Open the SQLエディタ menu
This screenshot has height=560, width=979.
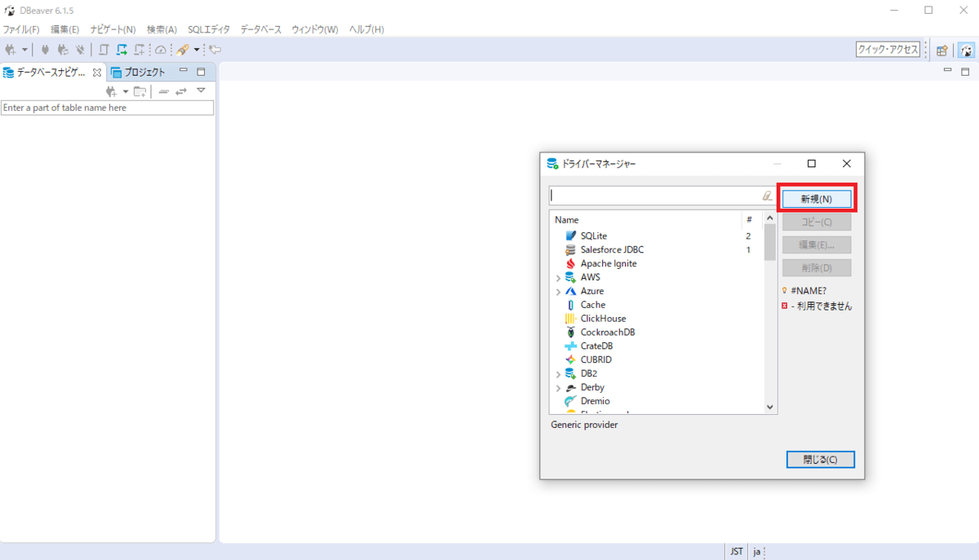pyautogui.click(x=209, y=29)
